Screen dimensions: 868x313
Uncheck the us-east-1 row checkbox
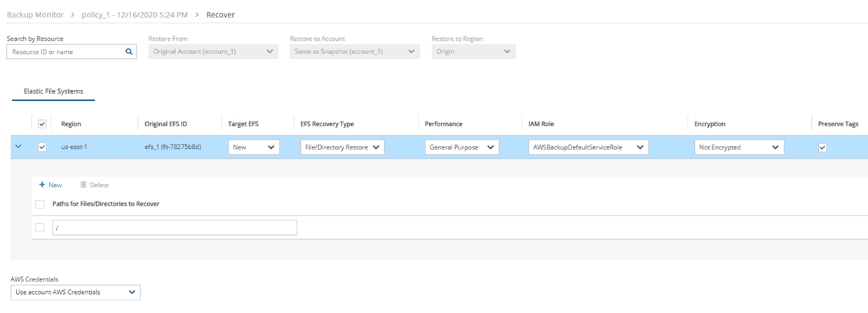41,147
